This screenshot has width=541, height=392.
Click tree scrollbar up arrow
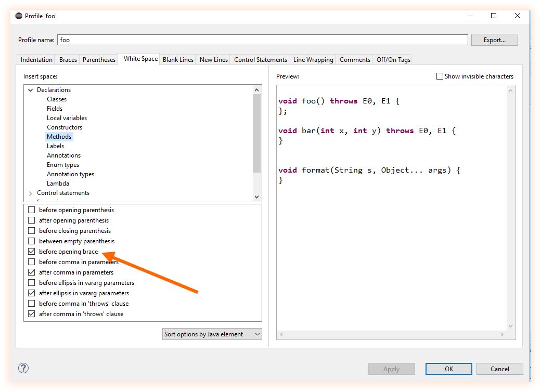[x=256, y=90]
